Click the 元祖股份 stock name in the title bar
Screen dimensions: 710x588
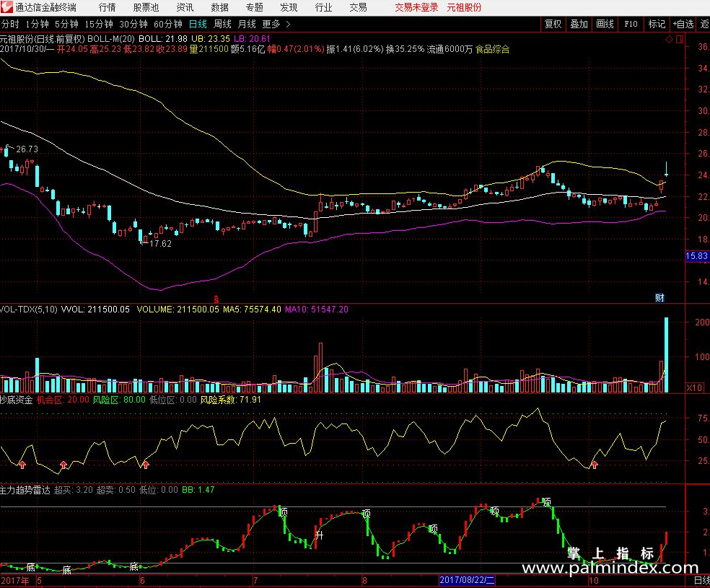tap(464, 8)
